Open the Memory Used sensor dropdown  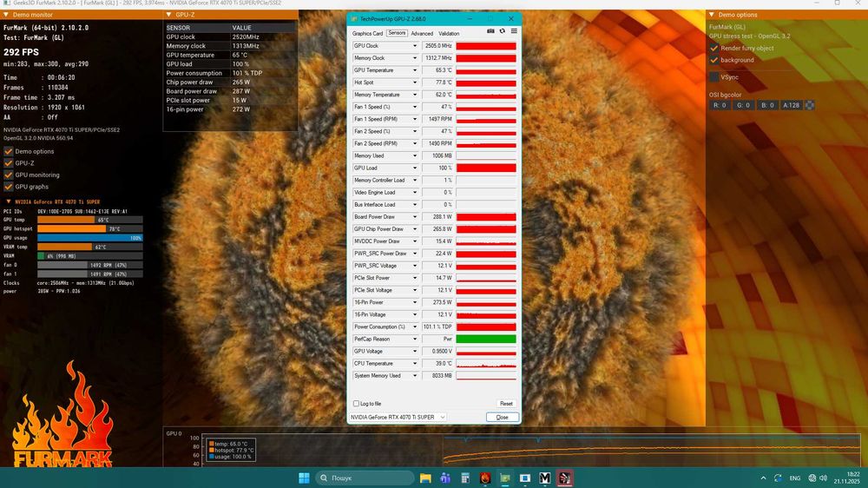click(415, 155)
